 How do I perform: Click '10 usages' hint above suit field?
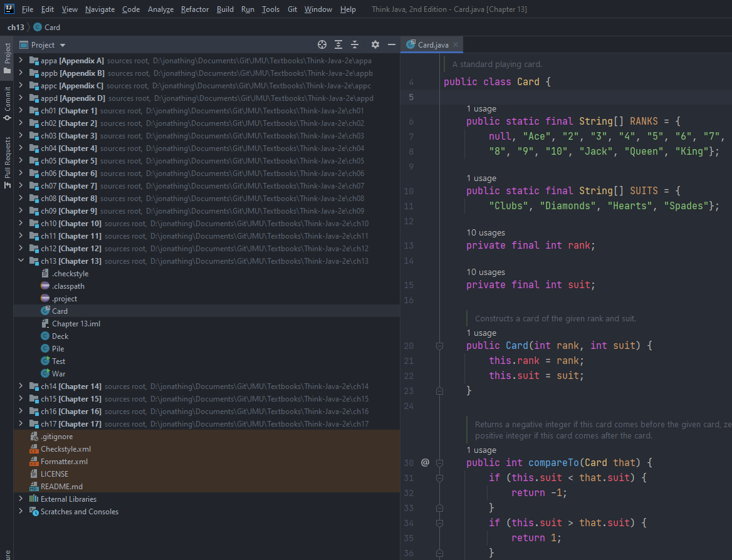pyautogui.click(x=486, y=272)
